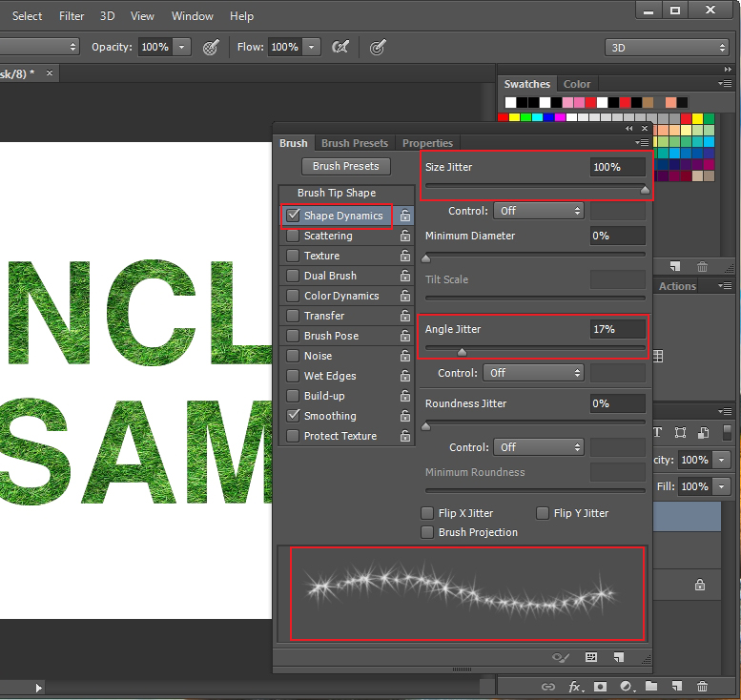
Task: Close the document tab
Action: pos(50,72)
